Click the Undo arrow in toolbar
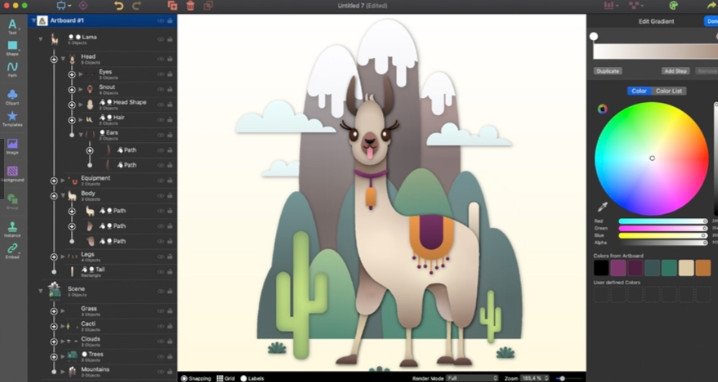This screenshot has height=382, width=718. coord(119,5)
